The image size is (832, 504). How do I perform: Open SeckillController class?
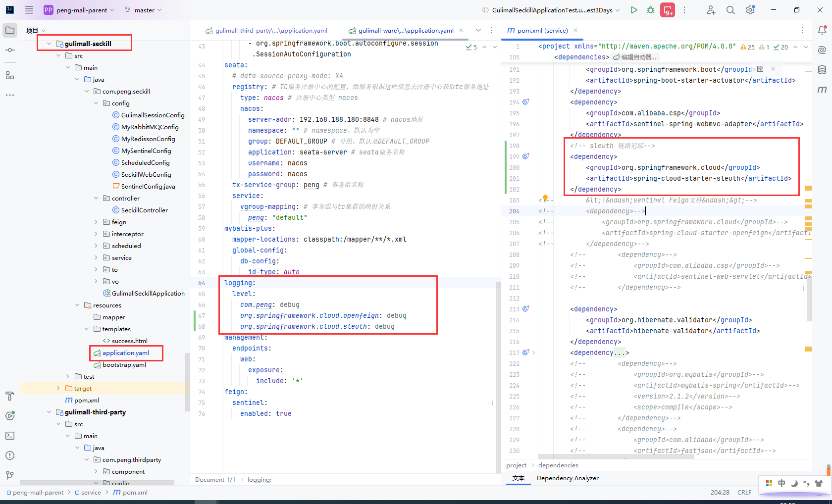point(144,210)
